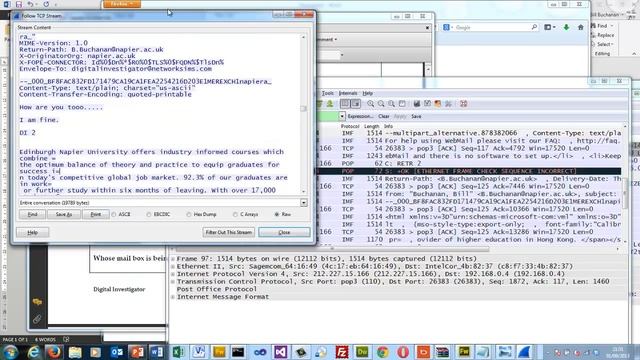Open FileZilla from the taskbar

tap(342, 352)
